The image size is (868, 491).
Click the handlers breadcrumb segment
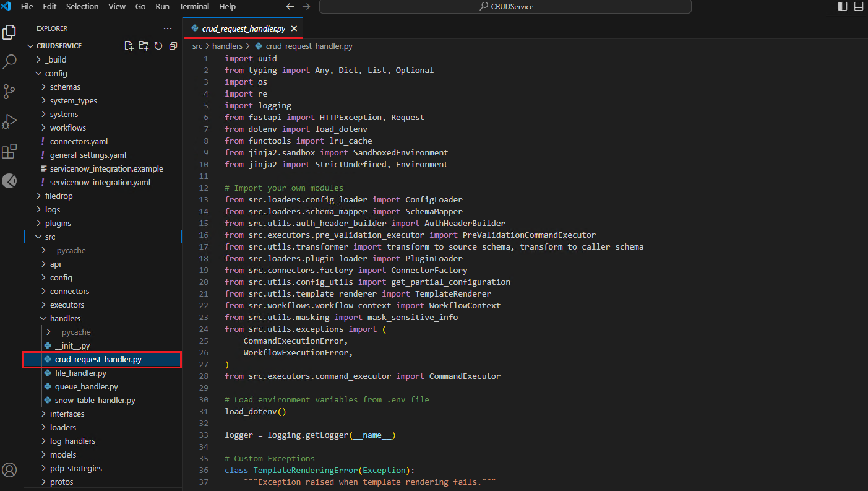(x=227, y=46)
